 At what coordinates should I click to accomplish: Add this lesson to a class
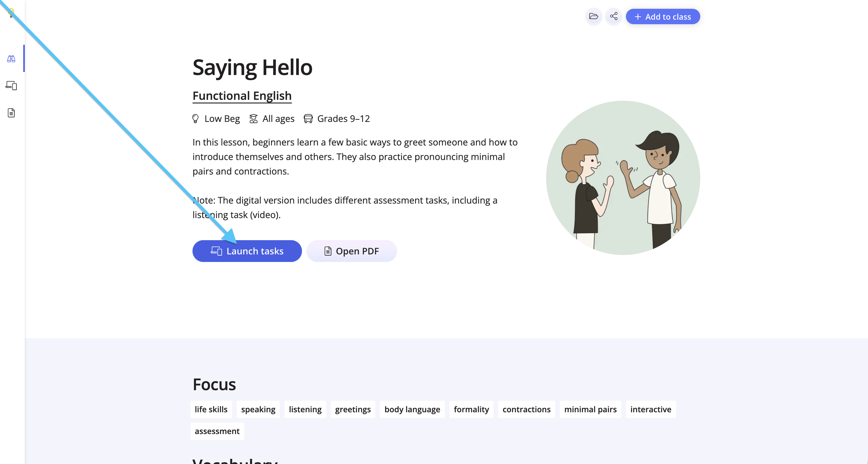point(663,17)
